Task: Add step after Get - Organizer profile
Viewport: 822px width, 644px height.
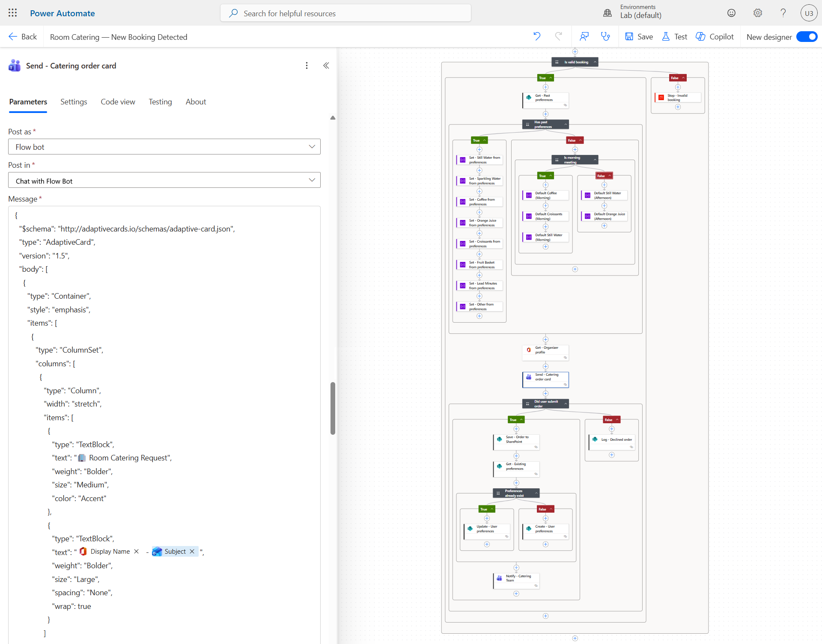Action: click(x=545, y=366)
